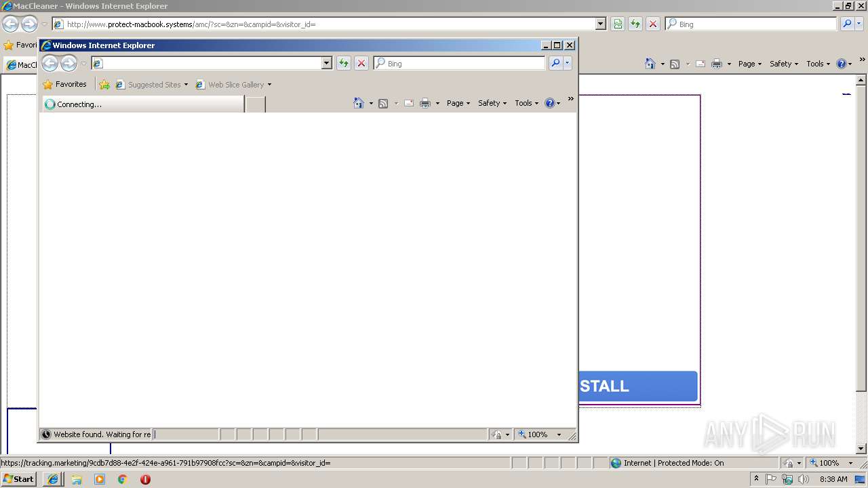The width and height of the screenshot is (868, 488).
Task: Refresh page in front IE window
Action: point(344,63)
